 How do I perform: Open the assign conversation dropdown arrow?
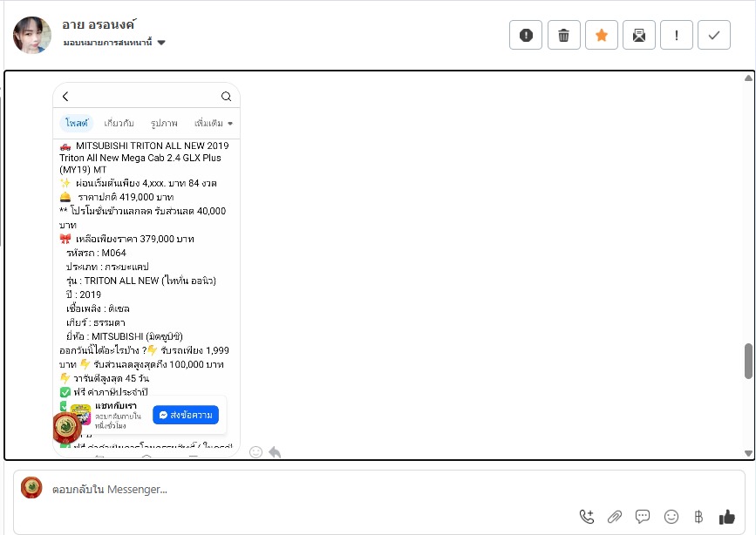pyautogui.click(x=161, y=43)
